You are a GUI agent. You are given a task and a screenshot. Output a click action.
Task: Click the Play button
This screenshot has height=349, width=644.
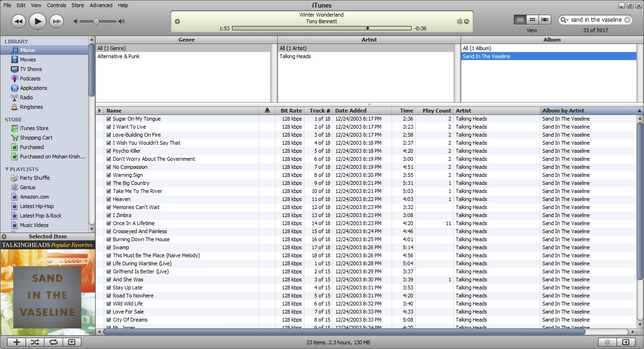(x=37, y=21)
